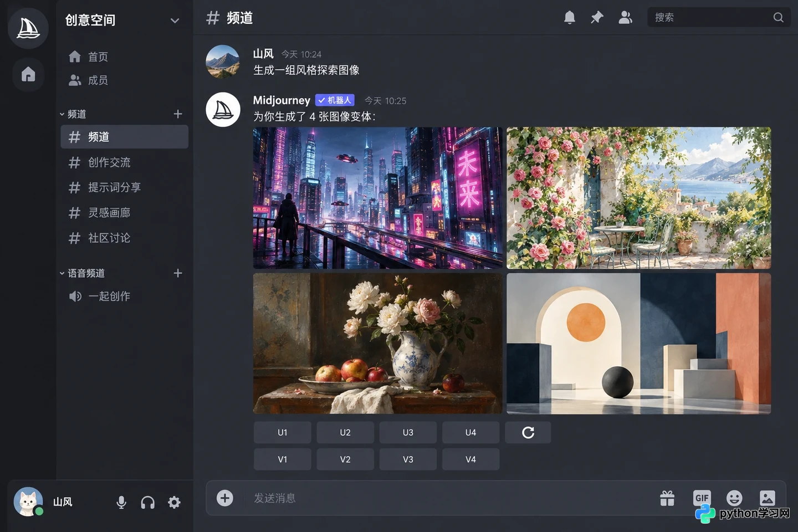Screen dimensions: 798x532
Task: Click the V1 variation button
Action: pyautogui.click(x=283, y=459)
